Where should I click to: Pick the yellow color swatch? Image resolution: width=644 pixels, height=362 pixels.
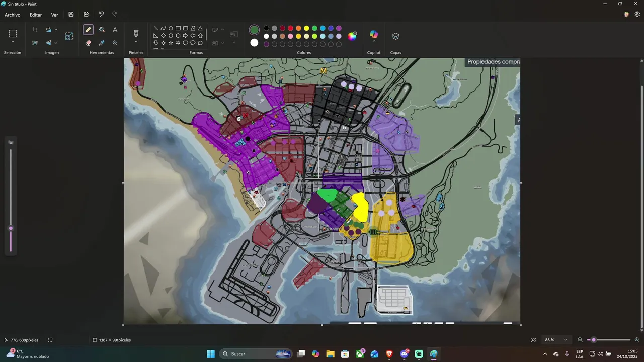point(306,28)
